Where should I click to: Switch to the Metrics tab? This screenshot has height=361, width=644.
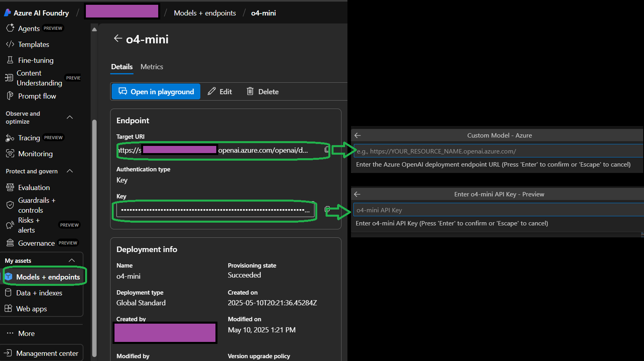point(152,67)
